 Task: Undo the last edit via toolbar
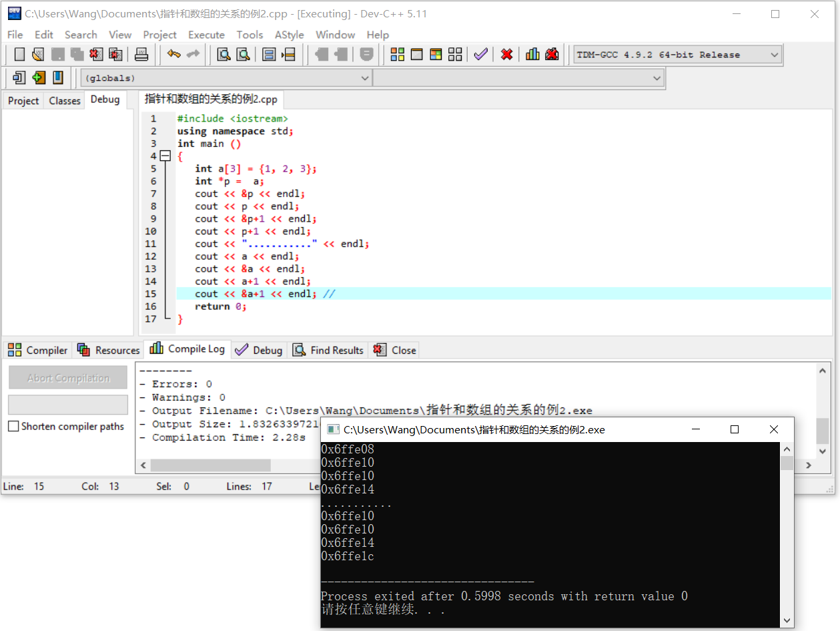174,55
